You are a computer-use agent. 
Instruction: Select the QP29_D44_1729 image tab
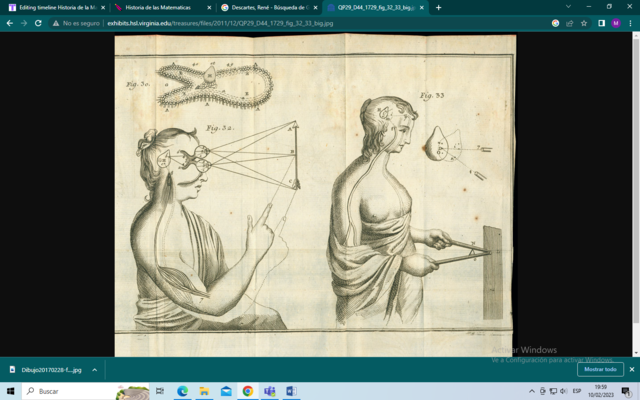tap(376, 7)
